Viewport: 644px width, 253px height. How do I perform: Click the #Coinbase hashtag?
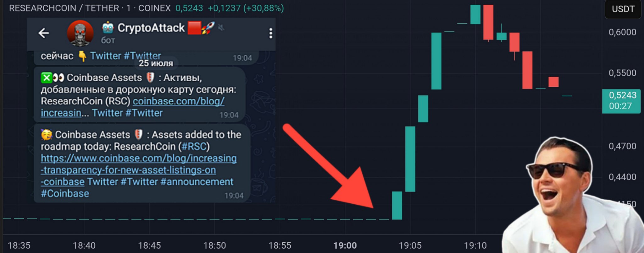65,193
